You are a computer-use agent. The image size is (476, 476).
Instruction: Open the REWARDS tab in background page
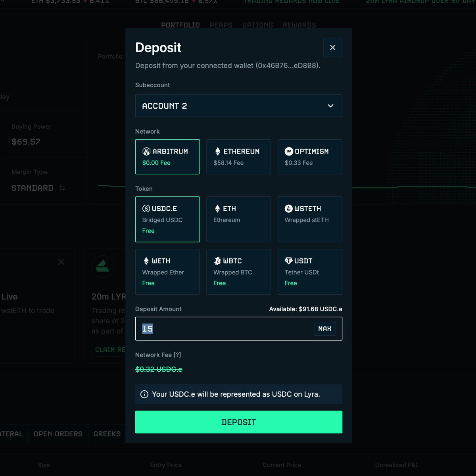click(x=299, y=25)
